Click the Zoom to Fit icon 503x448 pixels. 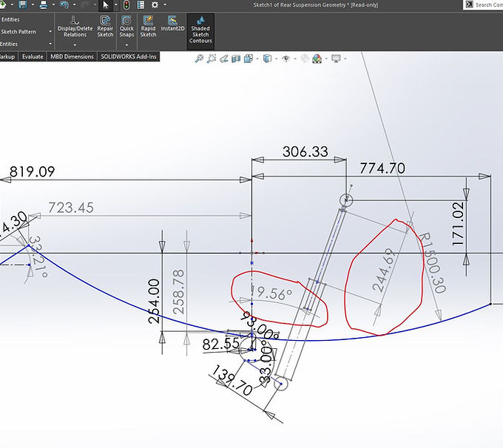(x=199, y=58)
